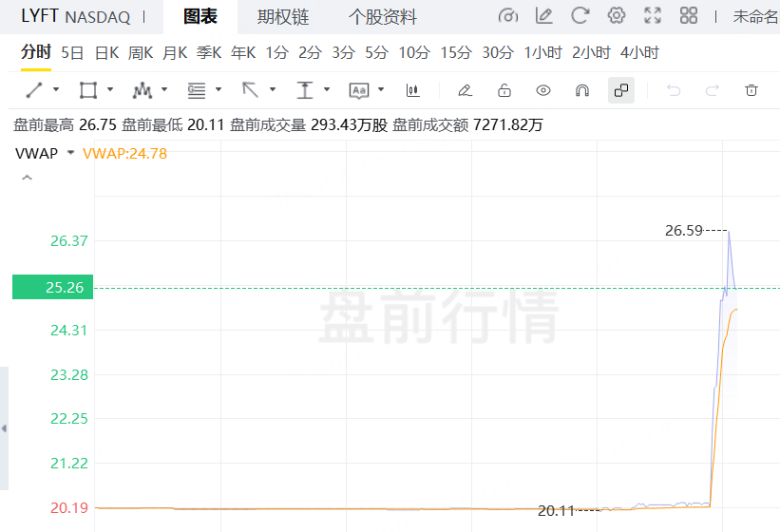The image size is (780, 532).
Task: Delete drawings with the trash icon
Action: [x=751, y=90]
